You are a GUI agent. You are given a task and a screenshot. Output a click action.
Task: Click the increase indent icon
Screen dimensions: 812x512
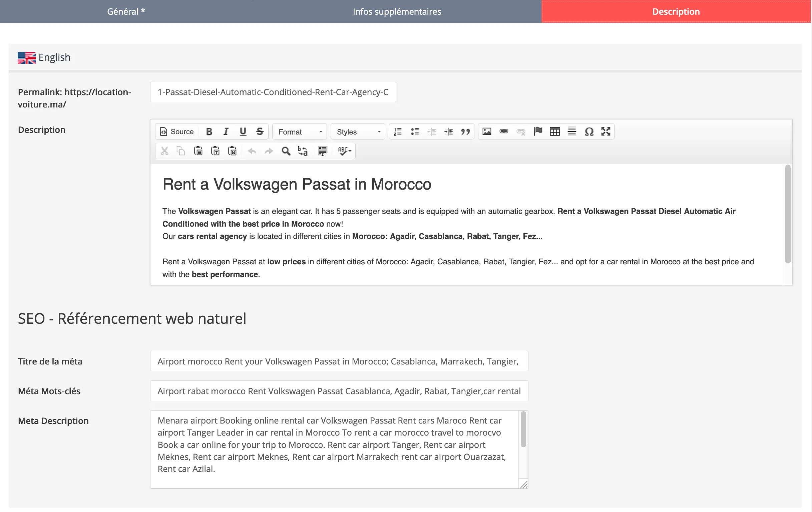pos(448,132)
